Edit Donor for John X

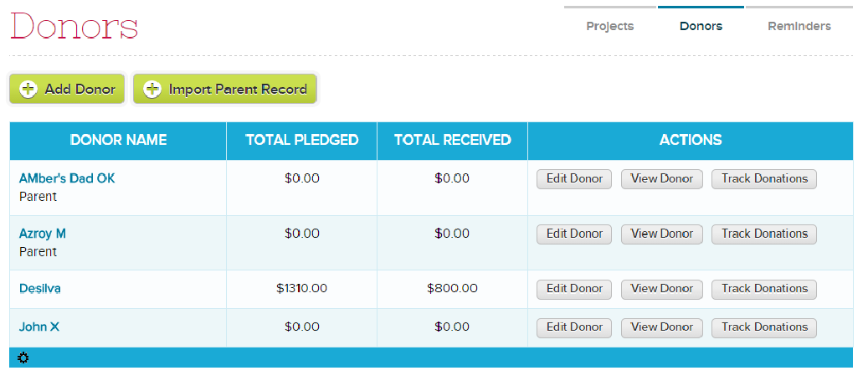574,327
